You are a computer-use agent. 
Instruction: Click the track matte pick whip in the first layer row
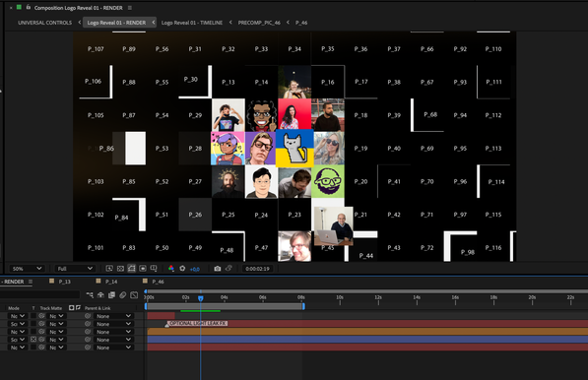point(41,316)
